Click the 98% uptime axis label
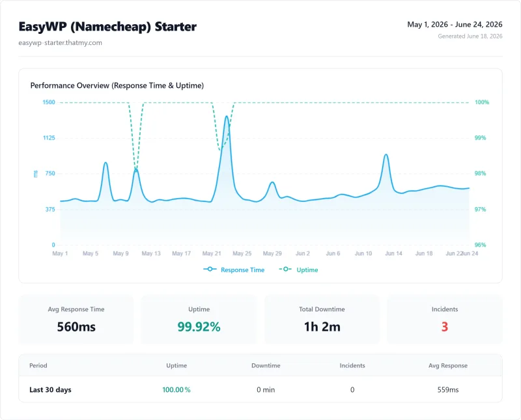This screenshot has width=521, height=420. tap(480, 173)
